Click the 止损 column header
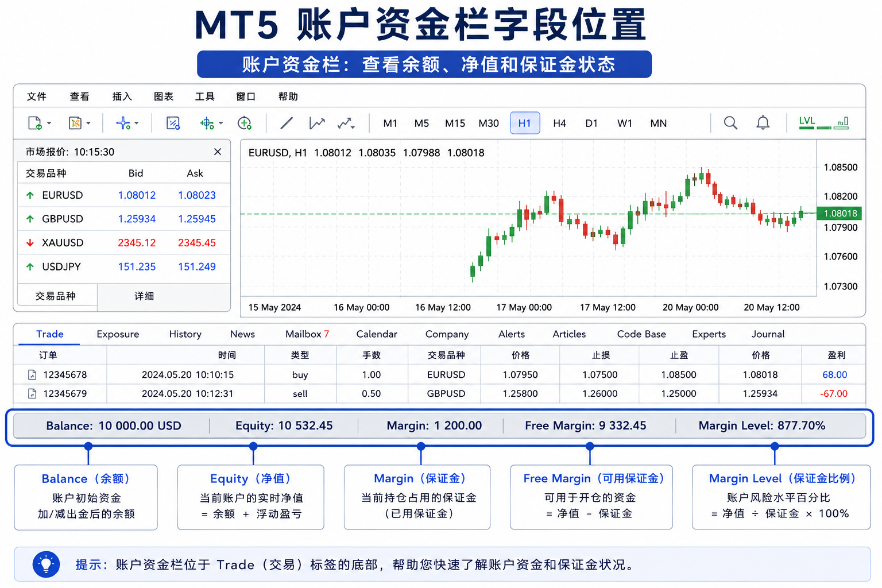 601,355
